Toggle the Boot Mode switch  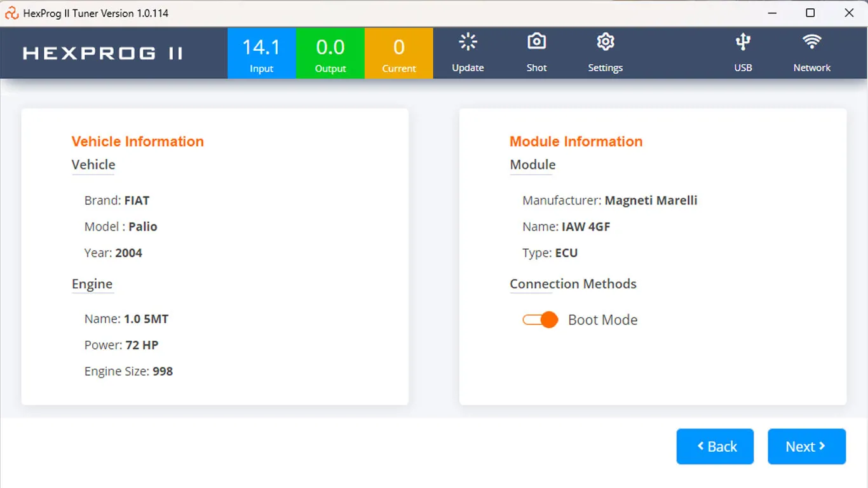pos(540,320)
